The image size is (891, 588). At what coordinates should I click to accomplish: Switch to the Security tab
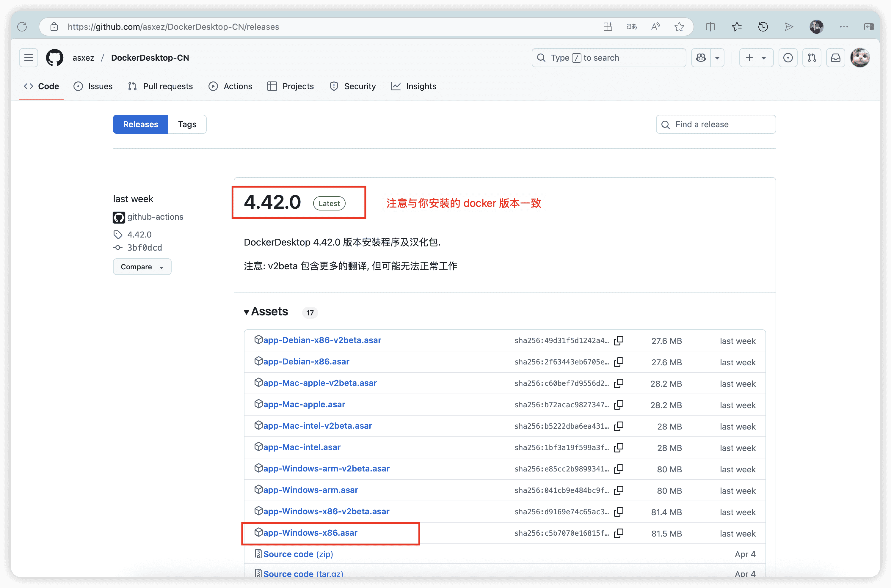pos(353,86)
